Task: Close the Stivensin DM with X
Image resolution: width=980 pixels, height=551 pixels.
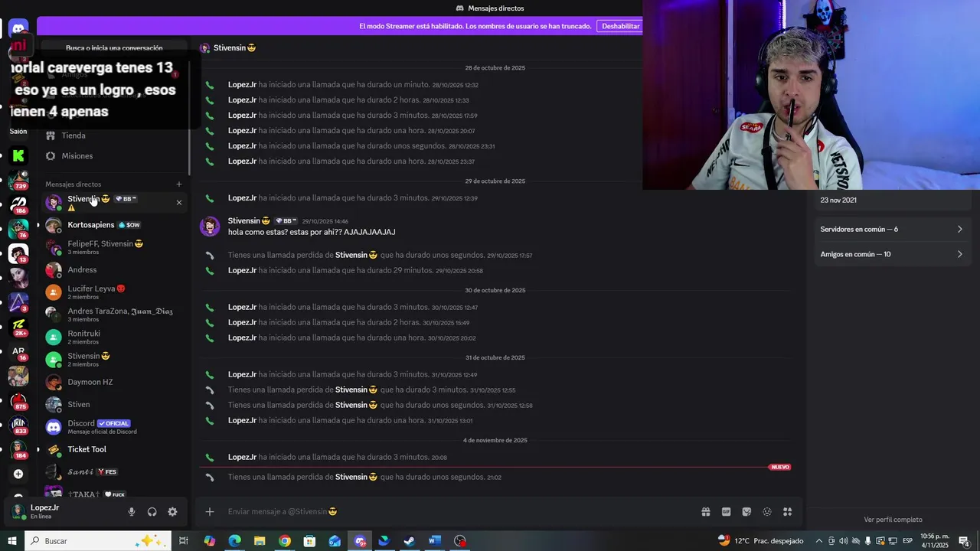Action: click(x=179, y=203)
